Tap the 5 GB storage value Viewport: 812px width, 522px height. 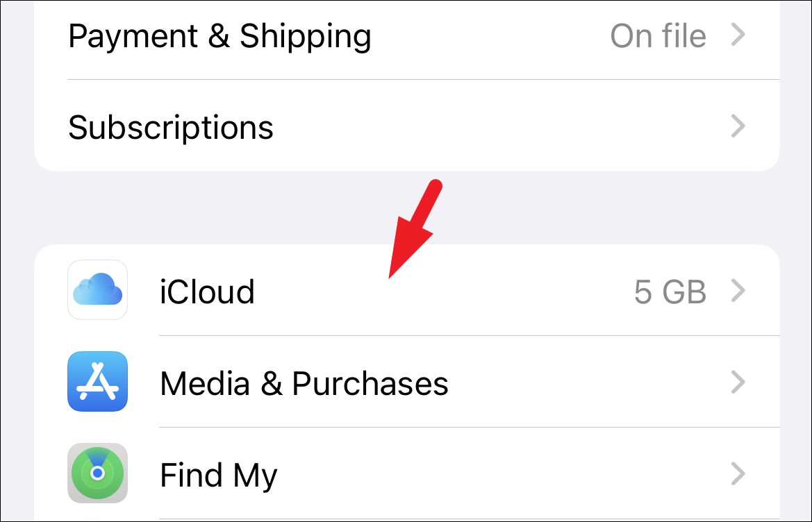click(670, 292)
